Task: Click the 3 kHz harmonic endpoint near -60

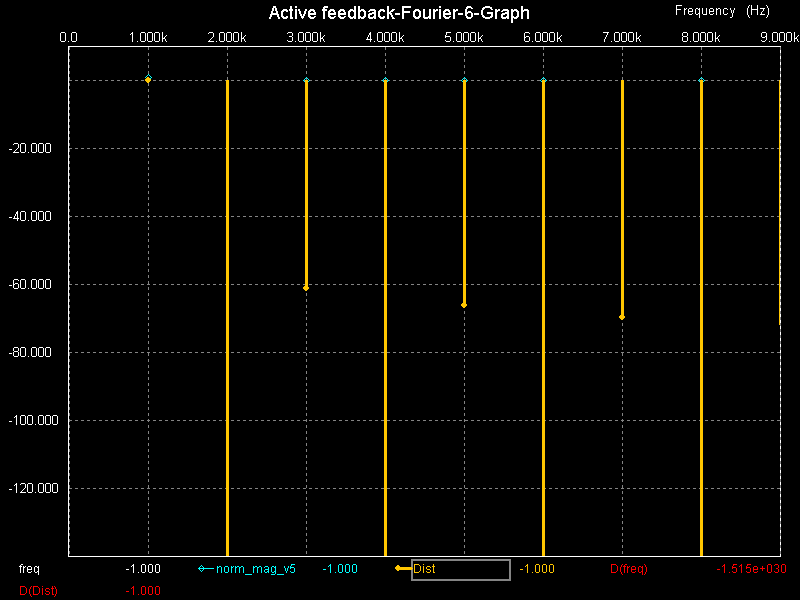Action: [306, 288]
